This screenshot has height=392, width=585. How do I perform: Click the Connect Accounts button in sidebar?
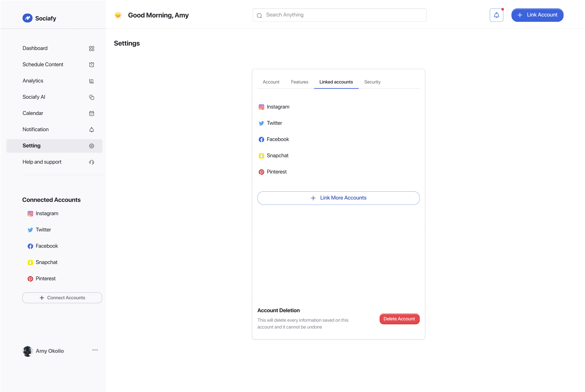(62, 298)
